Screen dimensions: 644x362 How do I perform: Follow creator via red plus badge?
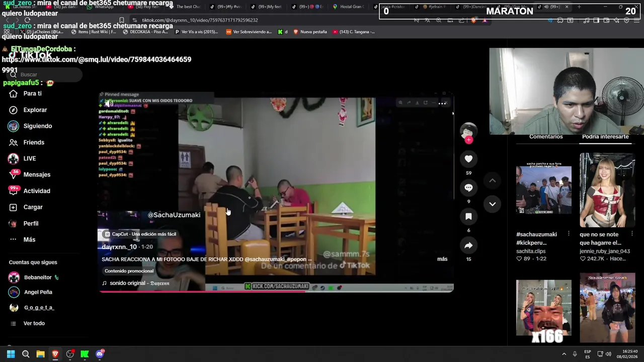click(x=468, y=140)
